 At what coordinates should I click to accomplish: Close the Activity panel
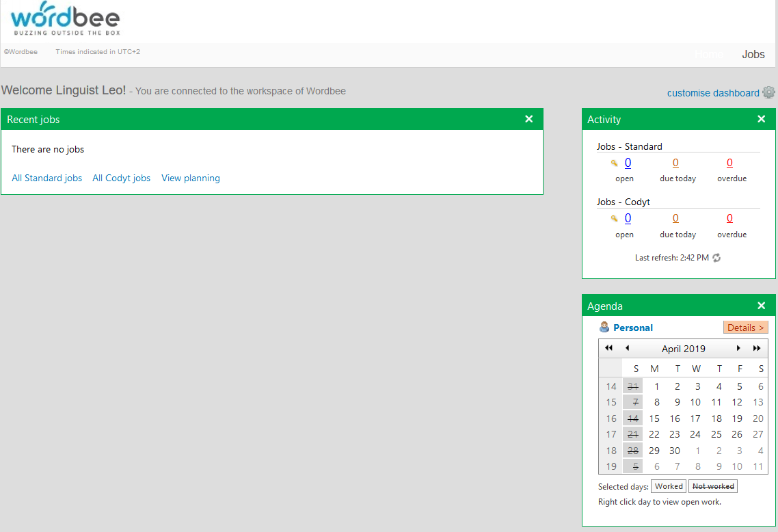(761, 119)
